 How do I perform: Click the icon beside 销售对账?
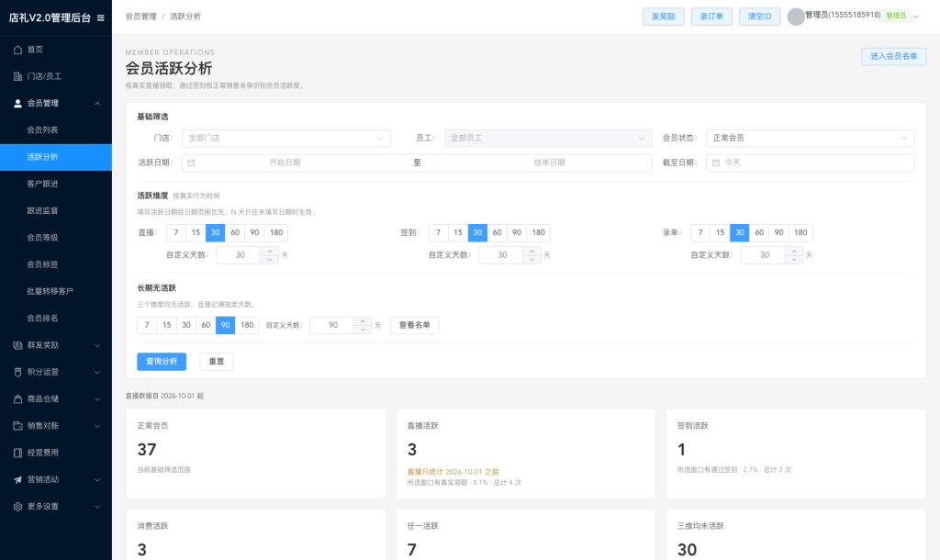click(18, 426)
